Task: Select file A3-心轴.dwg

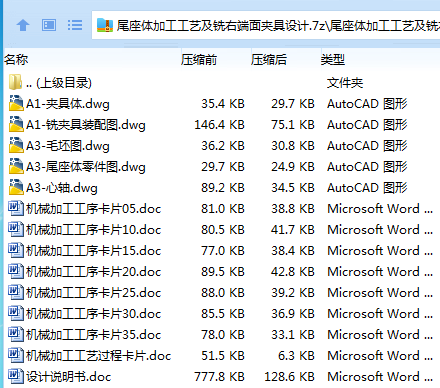Action: point(62,188)
